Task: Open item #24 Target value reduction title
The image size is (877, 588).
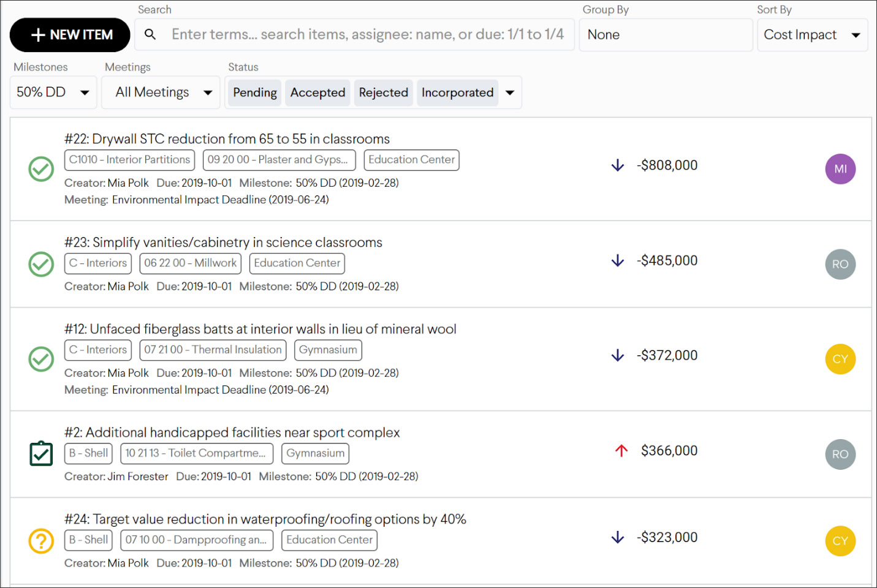Action: [x=265, y=519]
